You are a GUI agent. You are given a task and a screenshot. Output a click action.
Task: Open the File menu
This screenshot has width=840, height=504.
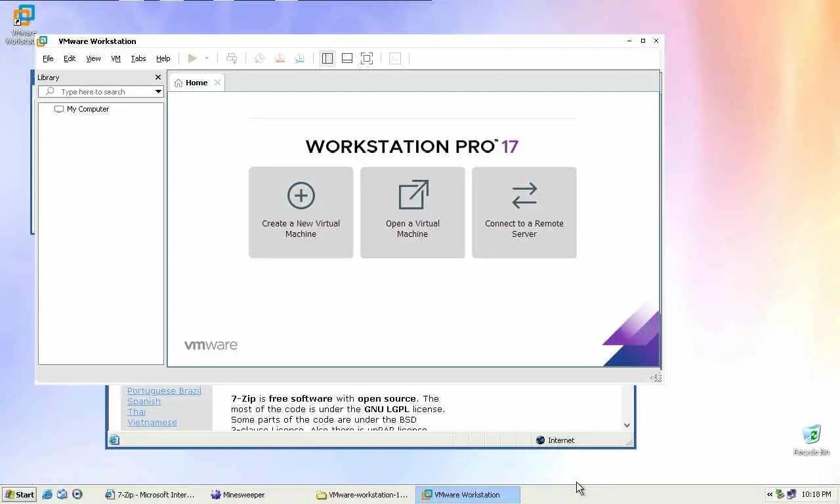[x=48, y=58]
